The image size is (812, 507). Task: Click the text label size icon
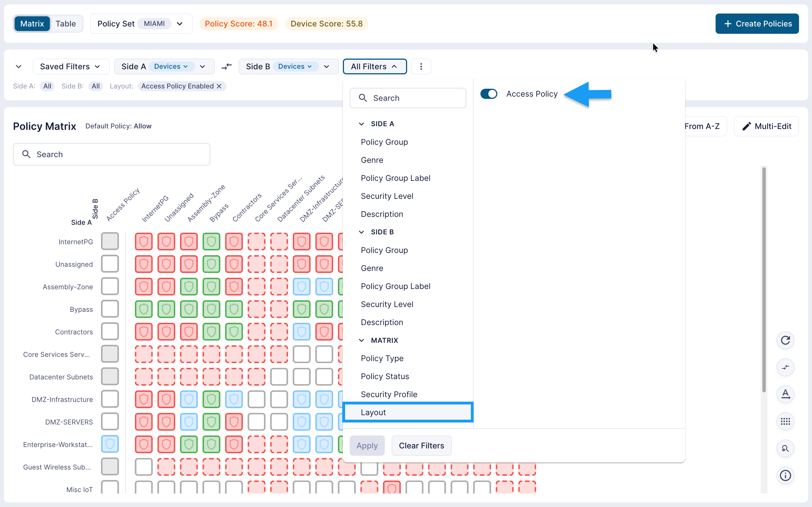coord(785,394)
